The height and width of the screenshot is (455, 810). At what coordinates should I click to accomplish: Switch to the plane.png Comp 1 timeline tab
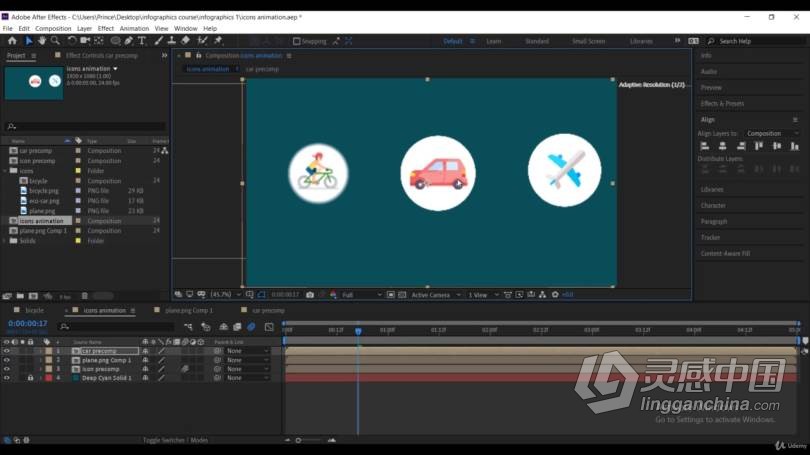pos(189,310)
